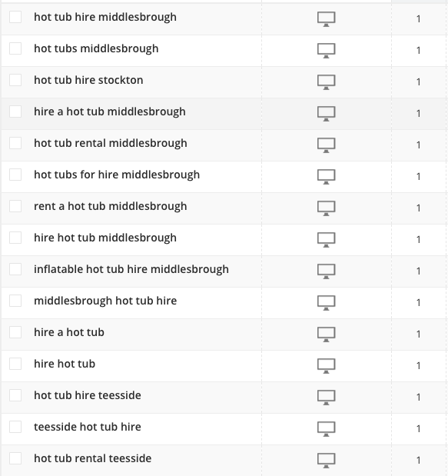The image size is (448, 476).
Task: Click rank value 1 for hot tub rental teesside
Action: pyautogui.click(x=419, y=461)
